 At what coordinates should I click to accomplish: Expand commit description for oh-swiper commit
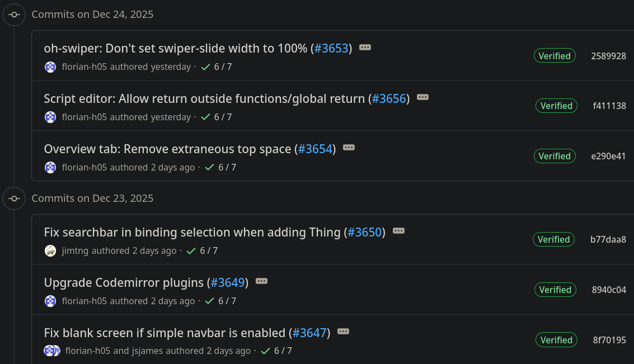pyautogui.click(x=365, y=48)
